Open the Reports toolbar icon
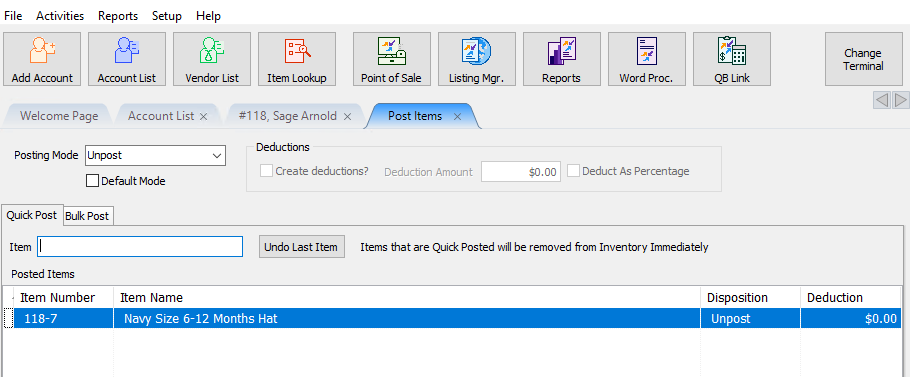The height and width of the screenshot is (377, 910). [562, 59]
